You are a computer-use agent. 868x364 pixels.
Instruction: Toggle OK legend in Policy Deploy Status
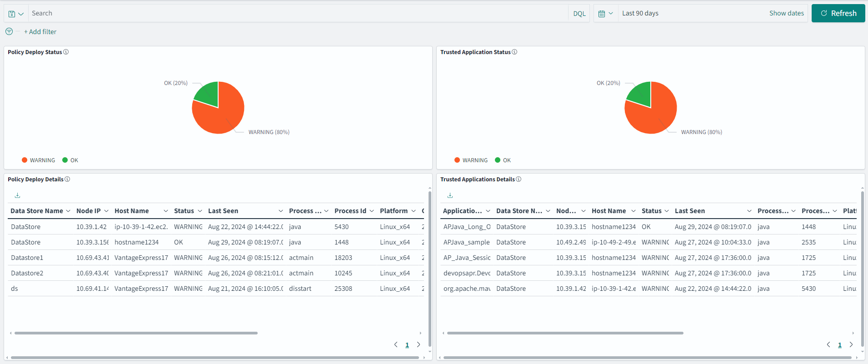(x=70, y=160)
